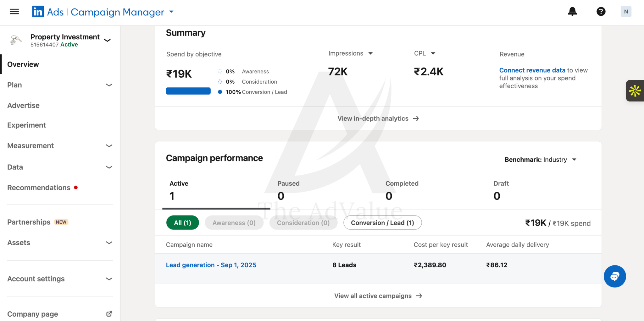This screenshot has height=321, width=644.
Task: Click View all active campaigns
Action: [373, 296]
